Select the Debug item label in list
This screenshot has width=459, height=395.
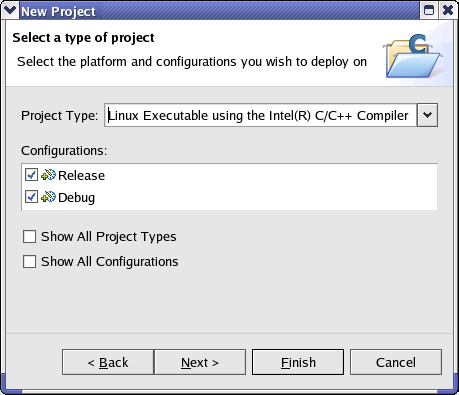coord(76,198)
